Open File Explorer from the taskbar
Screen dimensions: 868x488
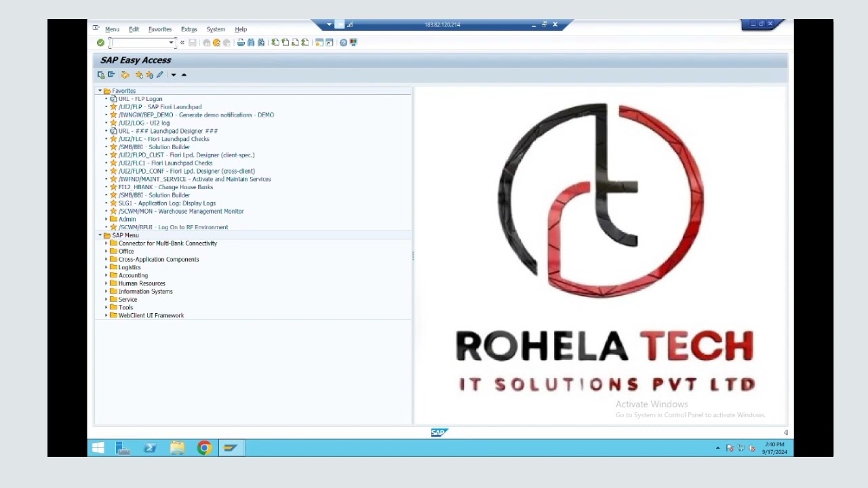(177, 448)
